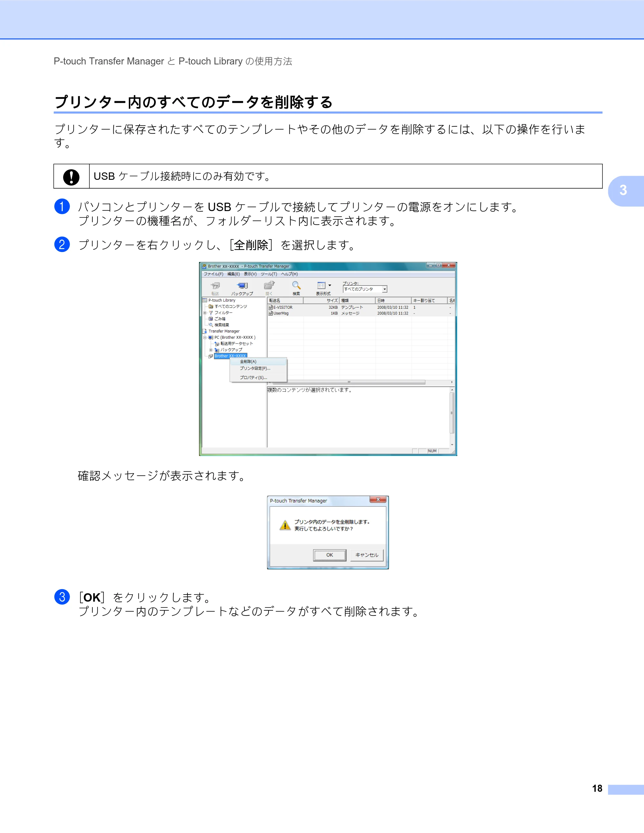Choose プリンタ設定(P)... in the context menu
Image resolution: width=644 pixels, height=833 pixels.
[x=258, y=368]
